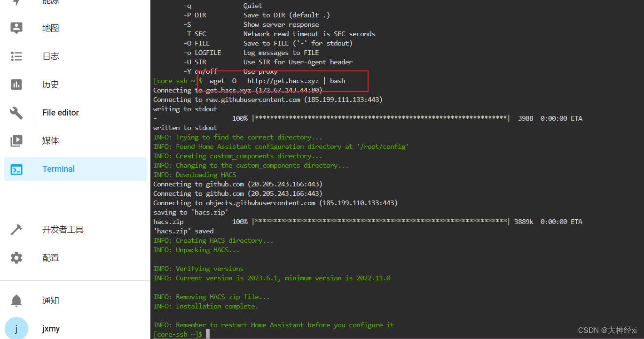Open the 地图 map sidebar icon
This screenshot has height=339, width=644.
16,28
